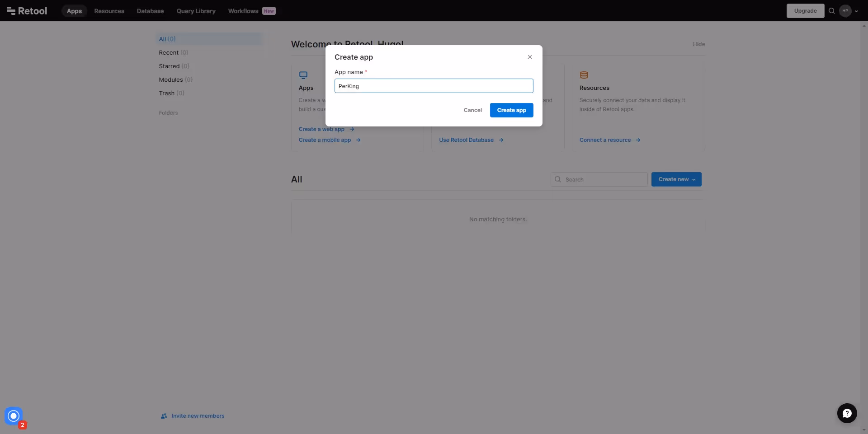Go to Resources tab
Image resolution: width=868 pixels, height=434 pixels.
109,11
